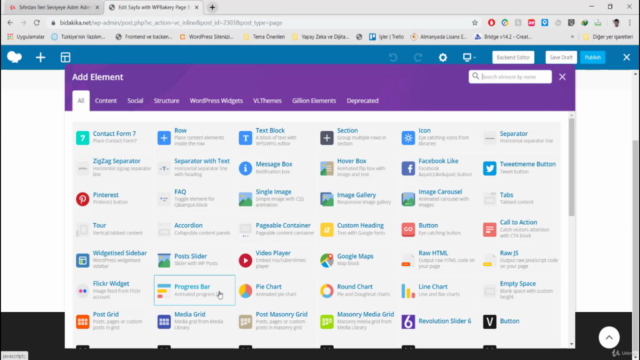Screen dimensions: 640x360
Task: Add the Round Chart element
Action: click(x=357, y=290)
